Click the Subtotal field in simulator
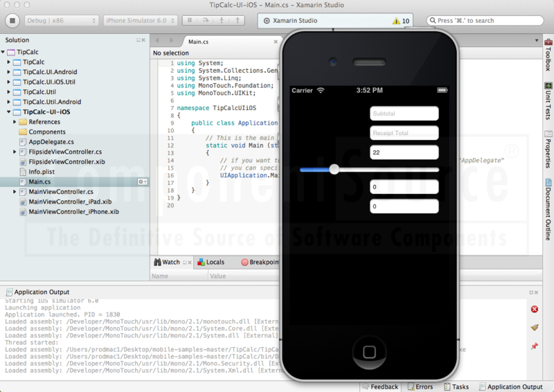The height and width of the screenshot is (392, 554). (x=404, y=114)
